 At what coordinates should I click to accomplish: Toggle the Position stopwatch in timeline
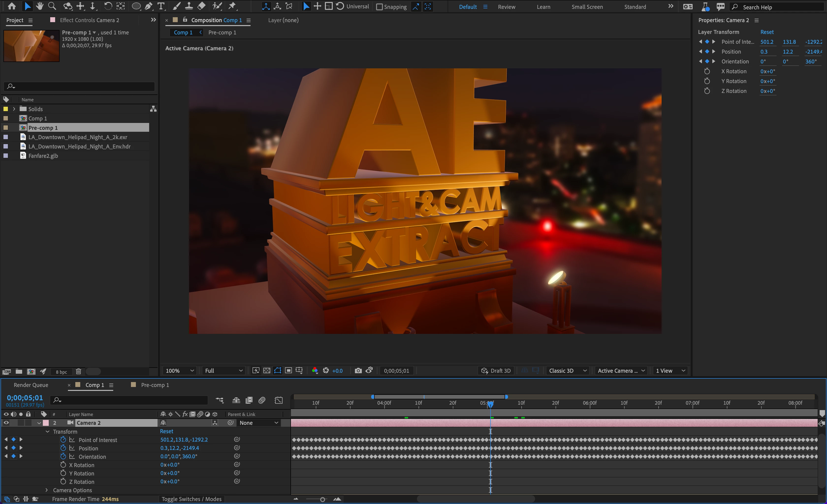pos(63,448)
